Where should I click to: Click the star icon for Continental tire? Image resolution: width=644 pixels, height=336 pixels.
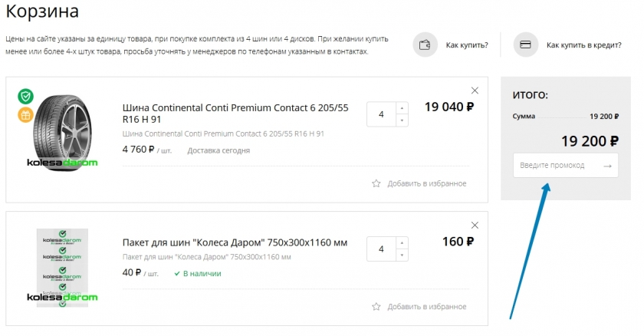point(376,183)
